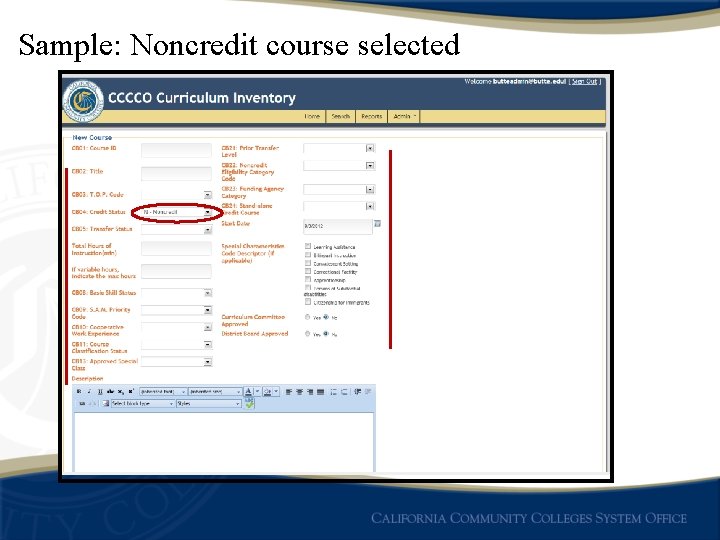Align description text right
The image size is (720, 540).
click(310, 392)
